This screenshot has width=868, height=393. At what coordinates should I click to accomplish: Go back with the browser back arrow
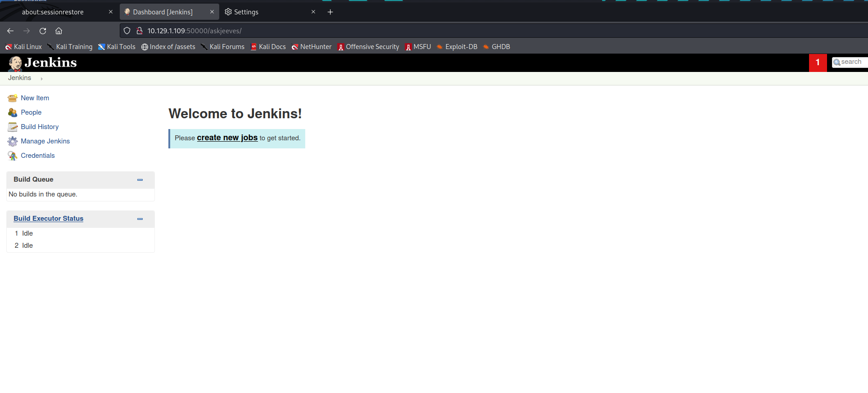coord(10,31)
